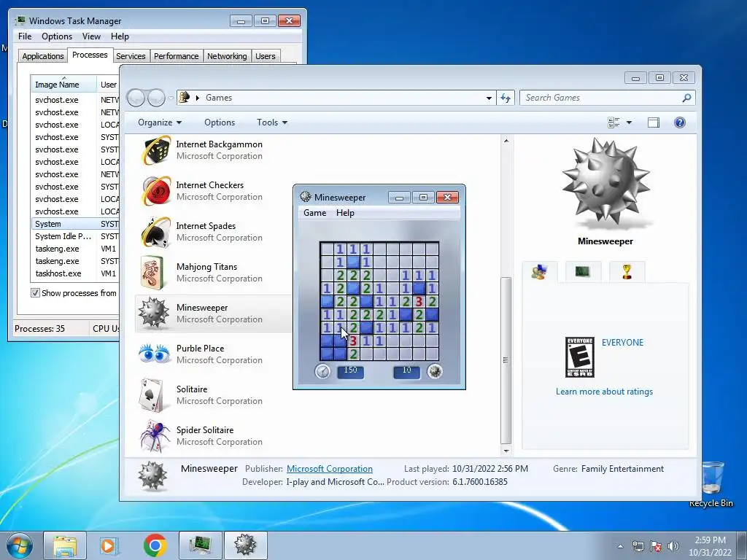Image resolution: width=747 pixels, height=560 pixels.
Task: Open the Options menu in Task Manager
Action: click(x=57, y=36)
